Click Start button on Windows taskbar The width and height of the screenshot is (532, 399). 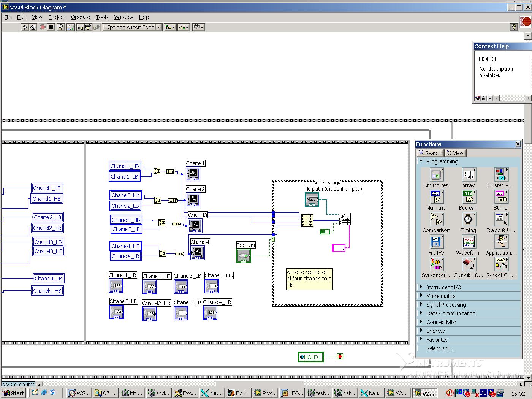(x=13, y=393)
